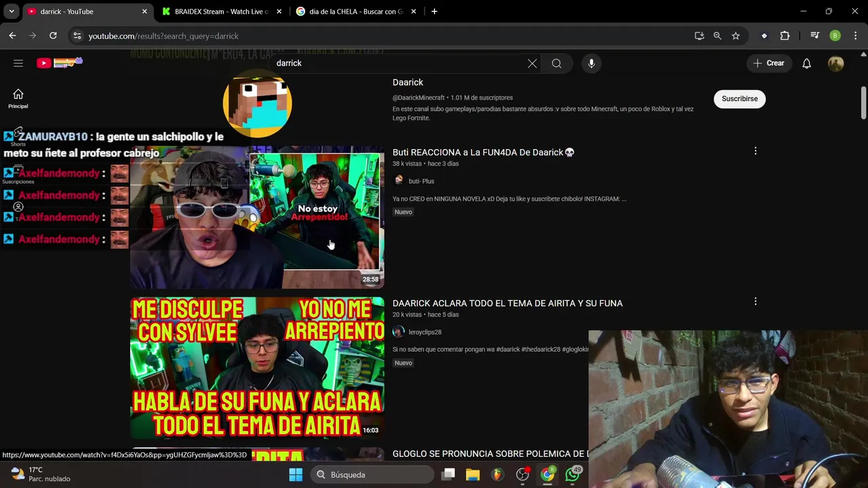868x488 pixels.
Task: Open Windows Start menu
Action: [x=296, y=474]
